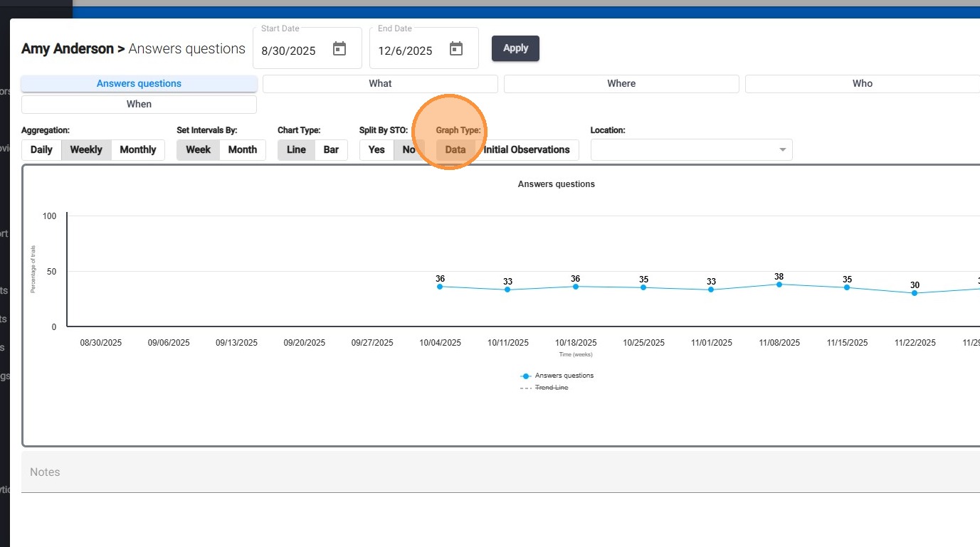Switch to the Where tab
980x547 pixels.
[621, 83]
